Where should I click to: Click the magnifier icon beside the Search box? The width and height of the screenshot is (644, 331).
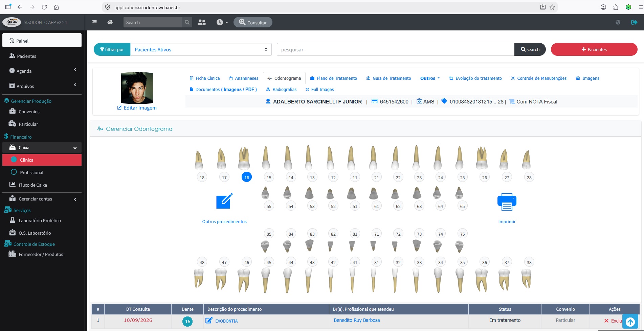187,22
